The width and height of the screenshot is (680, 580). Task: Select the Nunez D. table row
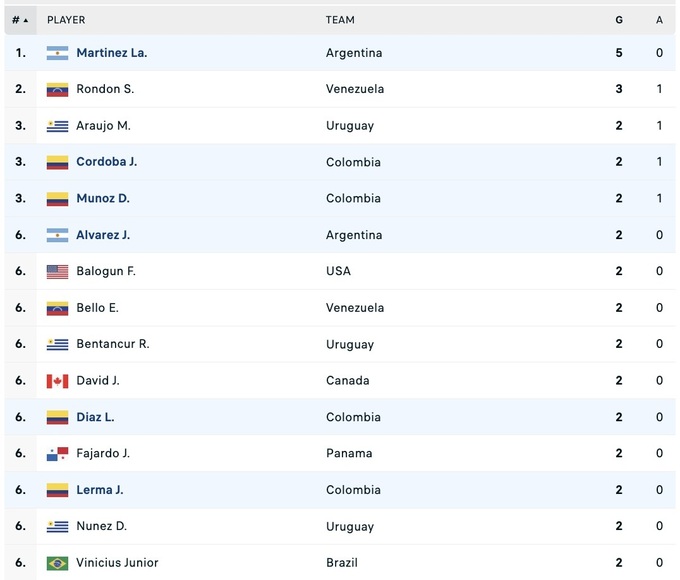(x=340, y=526)
